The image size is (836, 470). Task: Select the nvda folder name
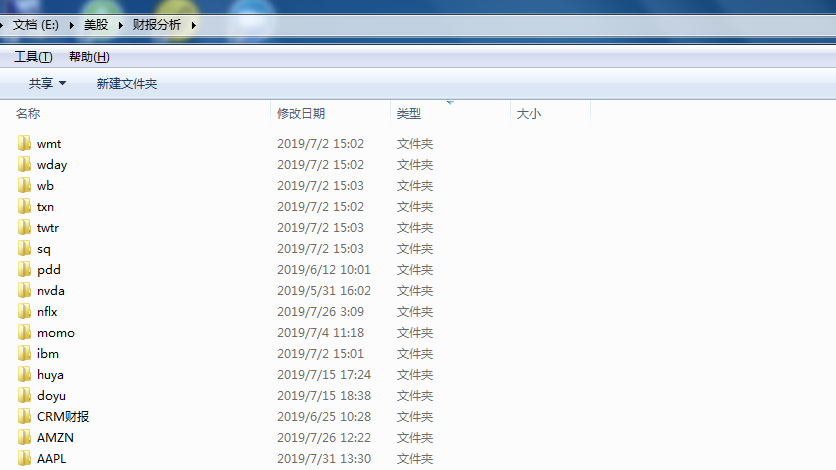pos(51,290)
